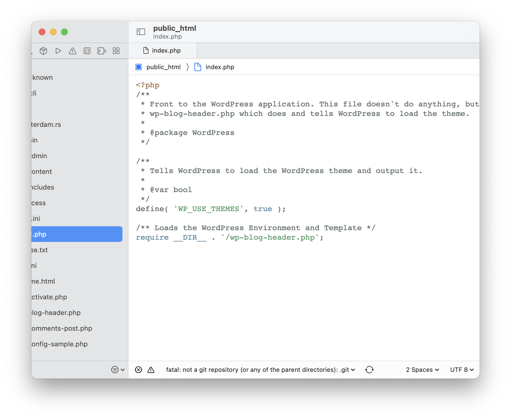Click the Run play icon in toolbar

click(58, 51)
